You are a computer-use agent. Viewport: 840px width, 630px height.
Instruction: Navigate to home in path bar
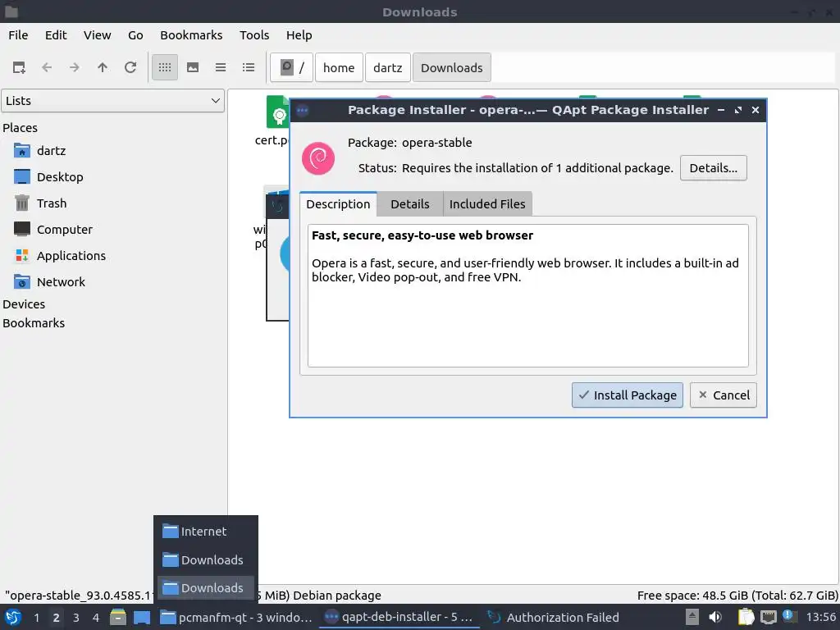click(x=339, y=67)
